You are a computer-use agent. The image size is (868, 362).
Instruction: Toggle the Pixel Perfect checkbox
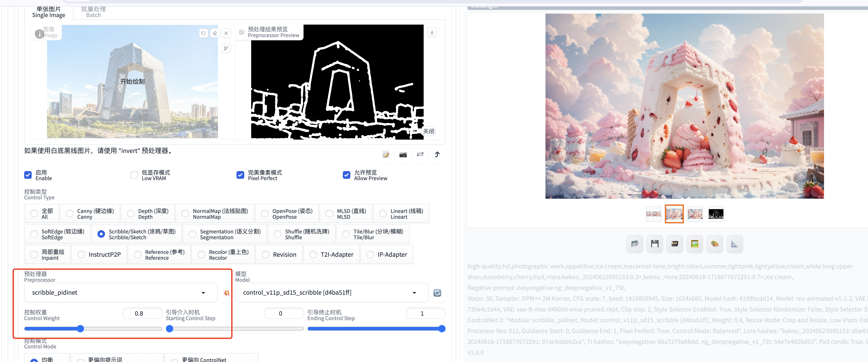[x=240, y=175]
